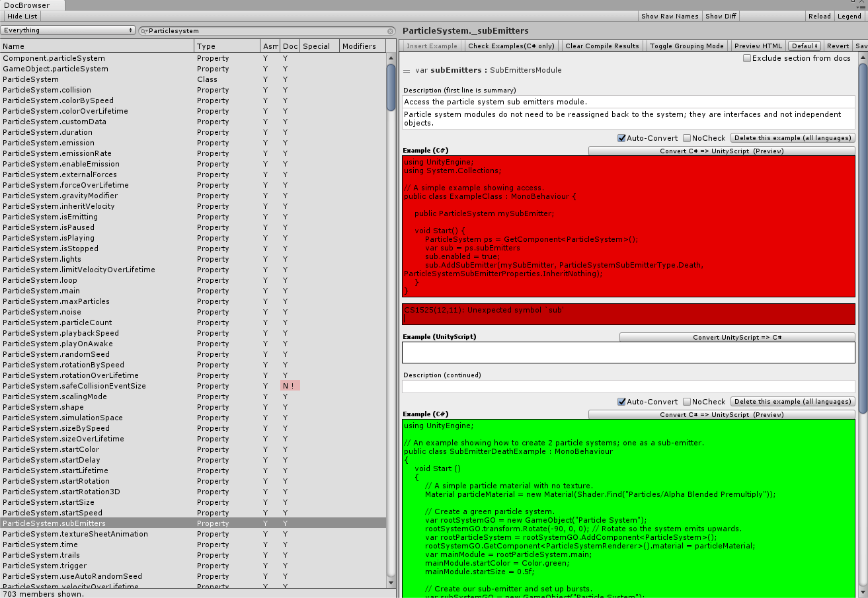Click the N ! doc flag cell
Screen dimensions: 868x598
(290, 386)
